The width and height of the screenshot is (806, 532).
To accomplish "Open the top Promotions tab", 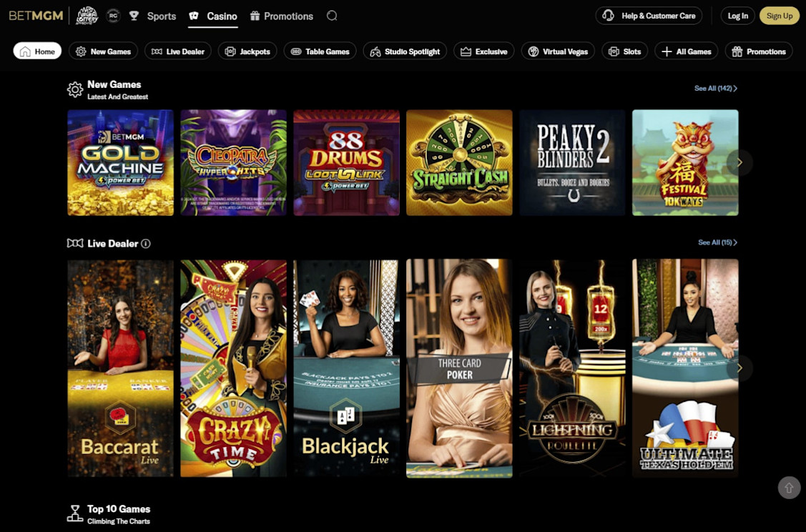I will point(281,16).
